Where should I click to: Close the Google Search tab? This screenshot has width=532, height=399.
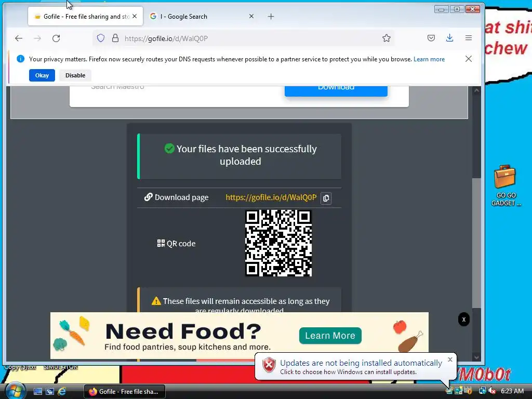pyautogui.click(x=251, y=16)
